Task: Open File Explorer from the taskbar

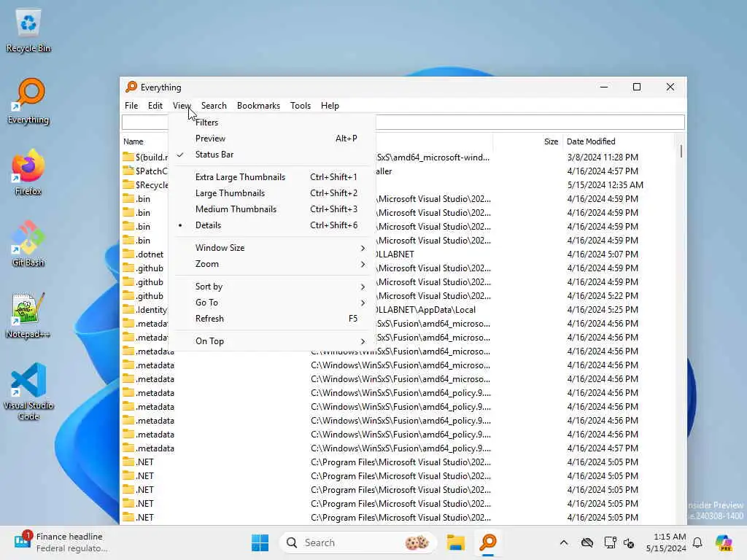Action: coord(455,542)
